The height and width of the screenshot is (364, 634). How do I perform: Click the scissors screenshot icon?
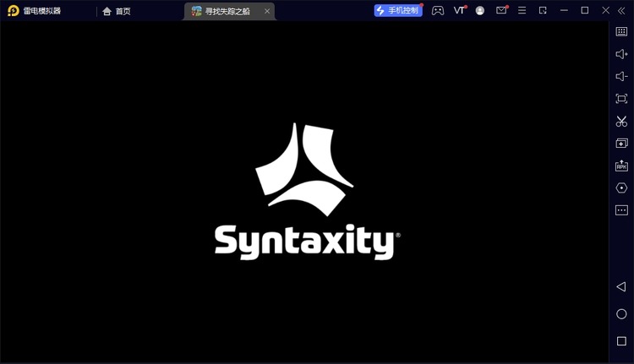pyautogui.click(x=621, y=121)
